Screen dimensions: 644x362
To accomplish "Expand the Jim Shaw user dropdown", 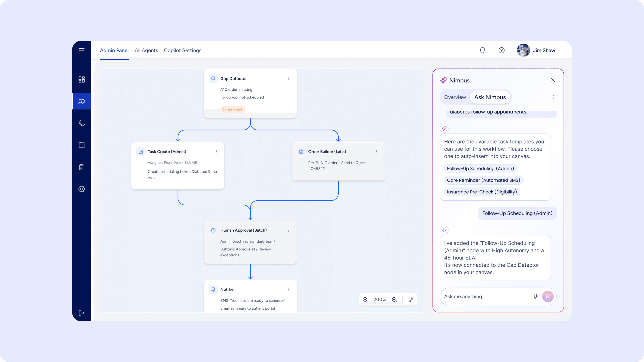I will [x=561, y=50].
